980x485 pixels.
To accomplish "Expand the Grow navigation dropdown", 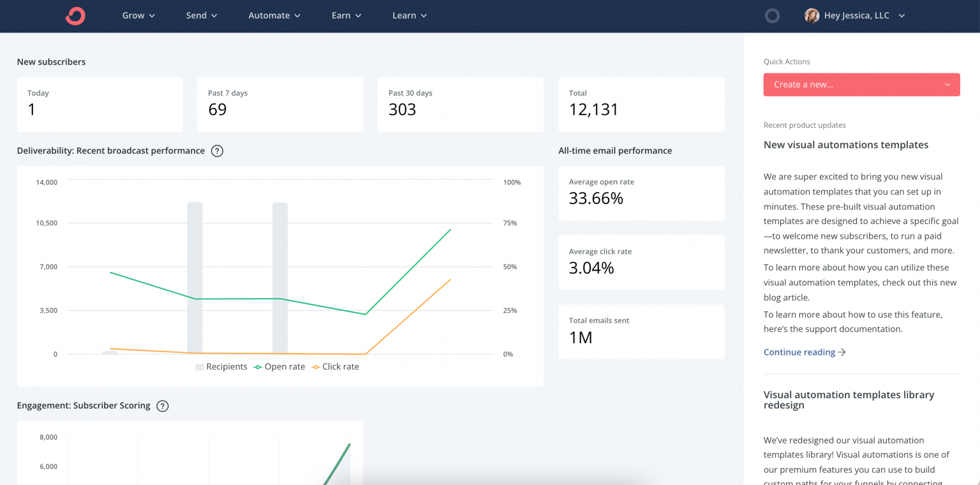I will (138, 15).
